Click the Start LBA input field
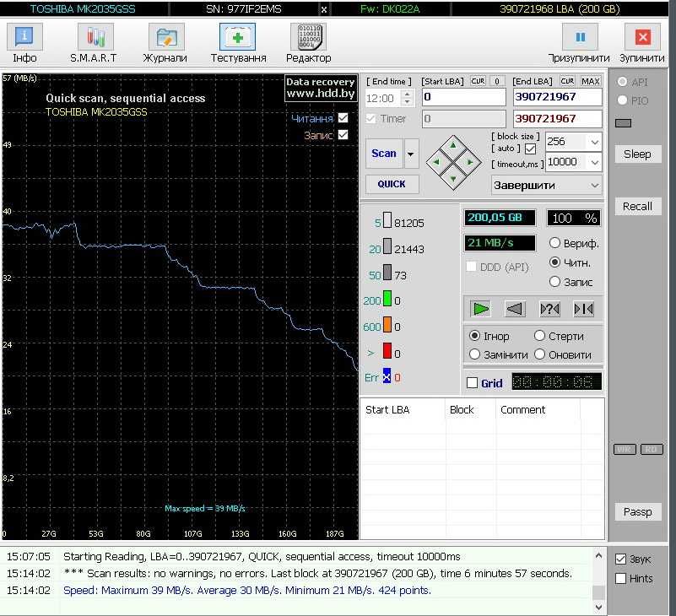Viewport: 676px width, 616px height. click(463, 97)
